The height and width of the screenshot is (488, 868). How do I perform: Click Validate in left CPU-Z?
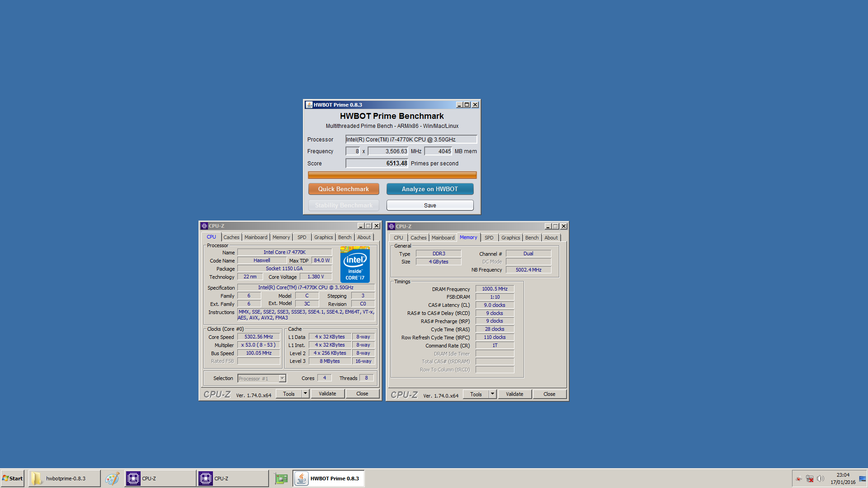(327, 394)
